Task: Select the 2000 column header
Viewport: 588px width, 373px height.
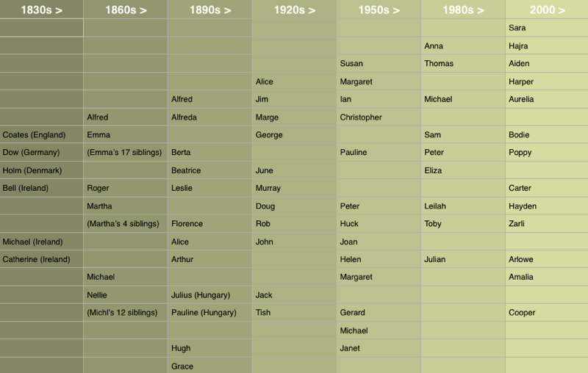Action: tap(547, 10)
